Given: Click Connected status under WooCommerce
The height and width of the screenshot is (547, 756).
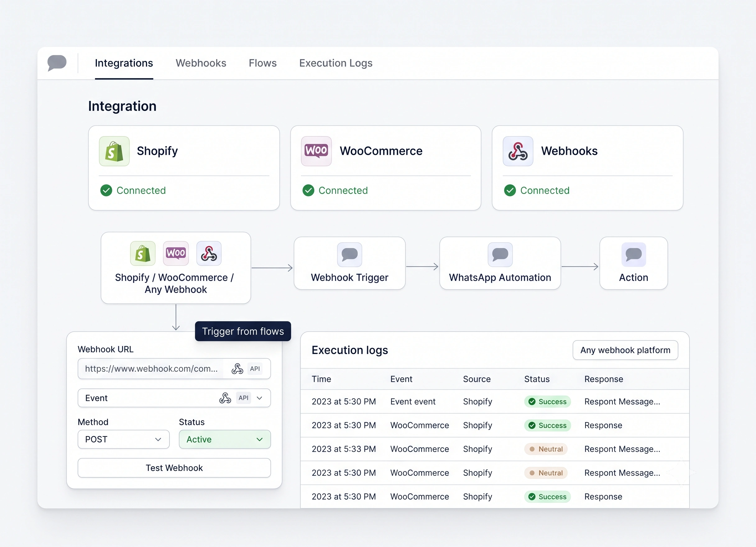Looking at the screenshot, I should point(335,190).
